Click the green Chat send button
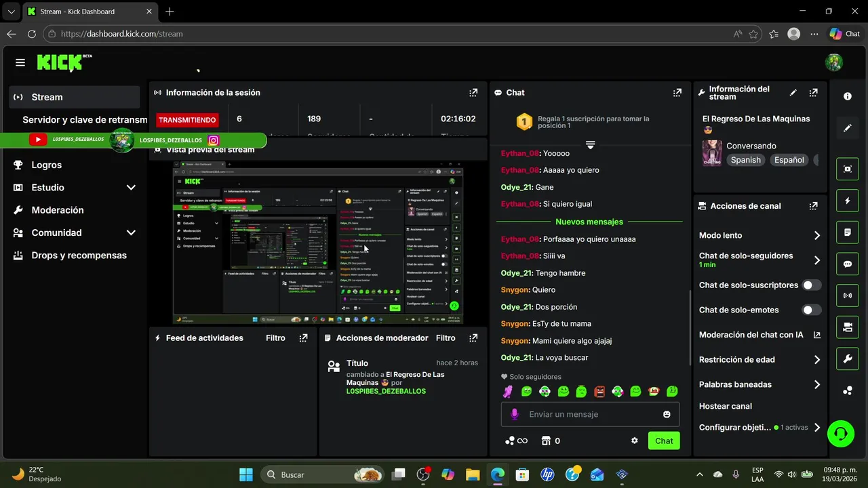This screenshot has height=488, width=868. pos(664,441)
